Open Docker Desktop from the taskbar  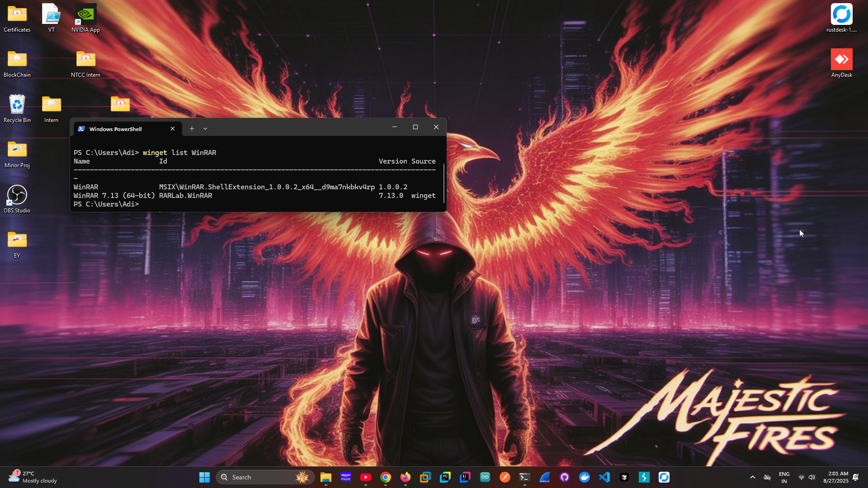pyautogui.click(x=585, y=477)
